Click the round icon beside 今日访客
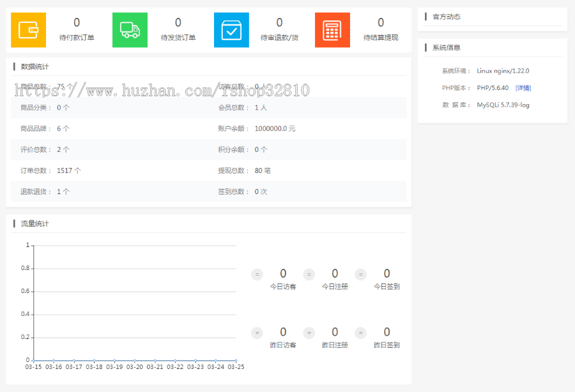The height and width of the screenshot is (392, 575). pyautogui.click(x=257, y=275)
